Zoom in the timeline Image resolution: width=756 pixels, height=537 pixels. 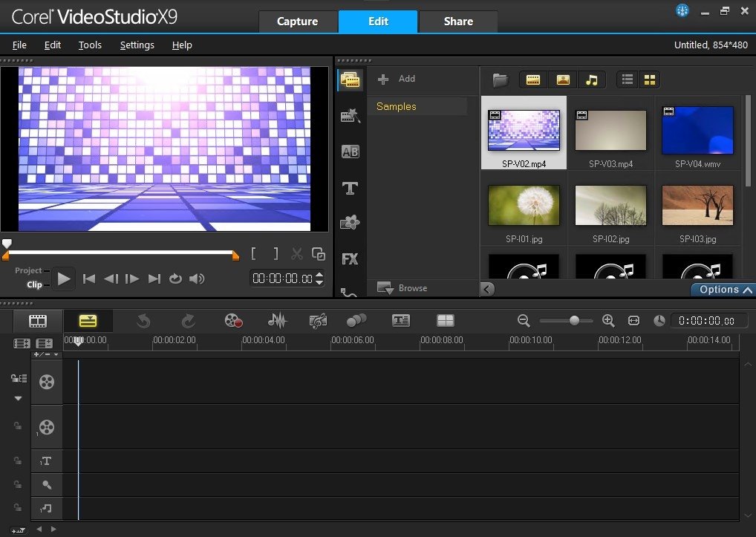point(608,321)
